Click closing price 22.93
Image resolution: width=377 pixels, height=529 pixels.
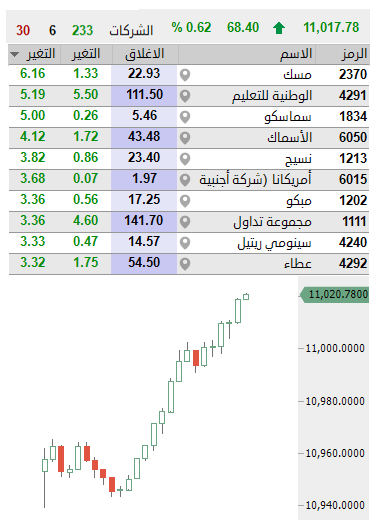[144, 74]
